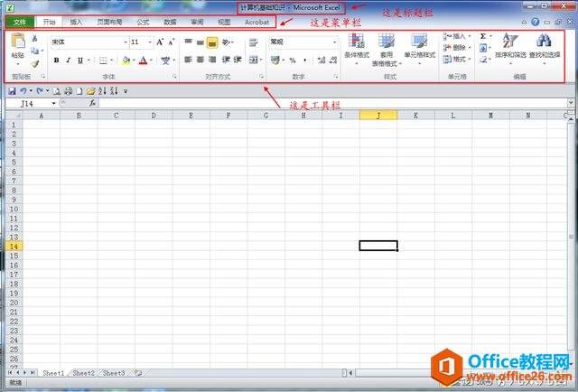Click Insert (插入) in the Cells group
578x392 pixels.
click(x=457, y=36)
